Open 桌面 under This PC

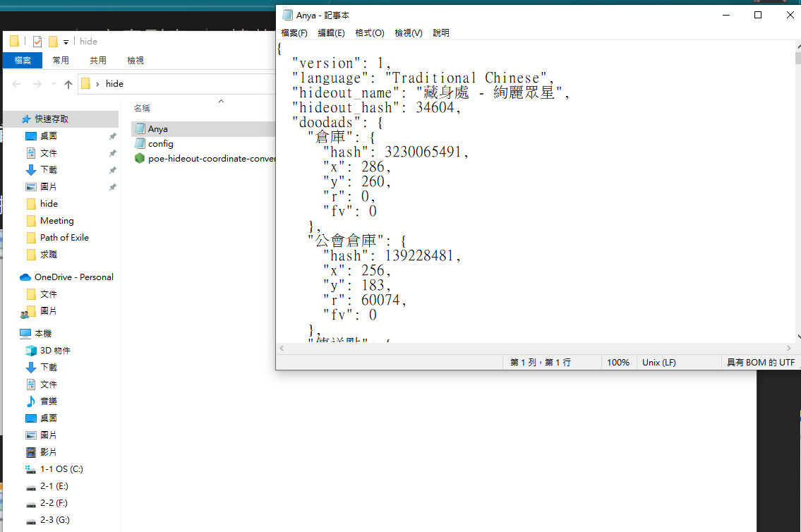coord(49,418)
